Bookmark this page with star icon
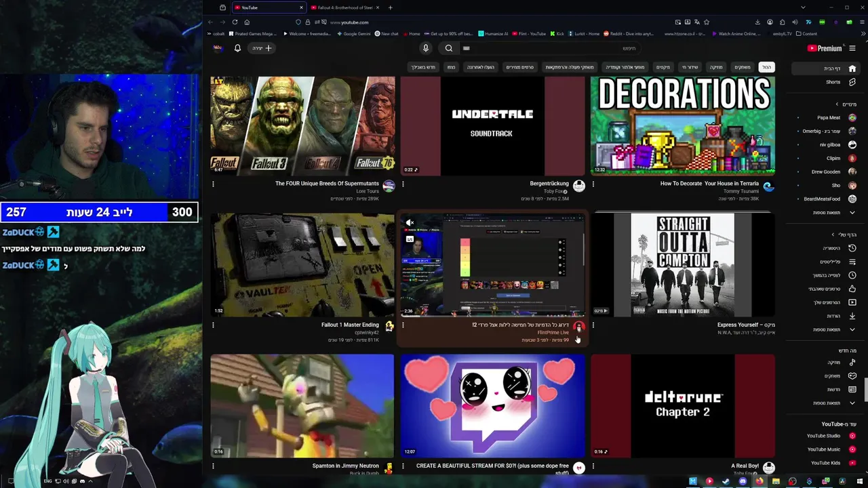Viewport: 868px width, 488px height. pos(707,22)
